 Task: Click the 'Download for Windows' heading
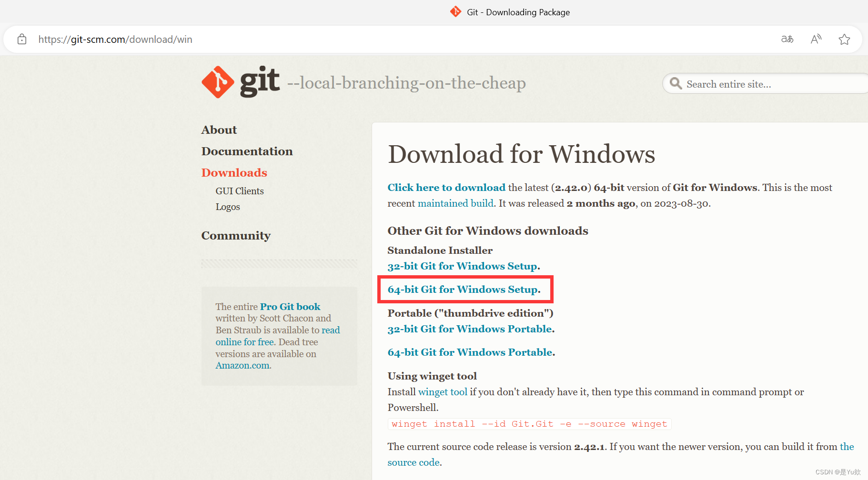click(x=522, y=154)
